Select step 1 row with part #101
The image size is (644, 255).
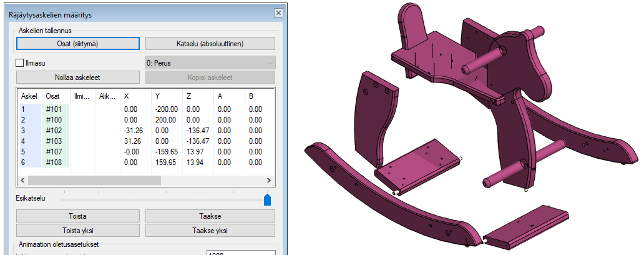click(52, 109)
